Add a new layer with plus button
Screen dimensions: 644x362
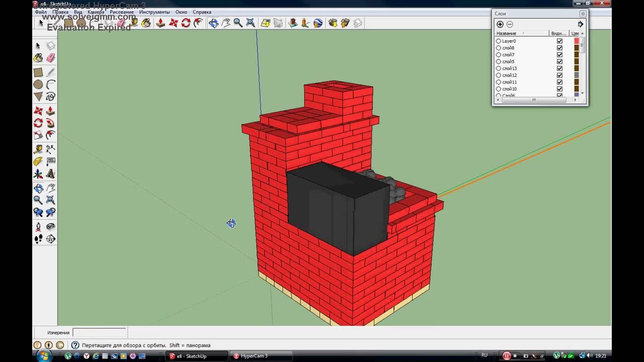[500, 24]
